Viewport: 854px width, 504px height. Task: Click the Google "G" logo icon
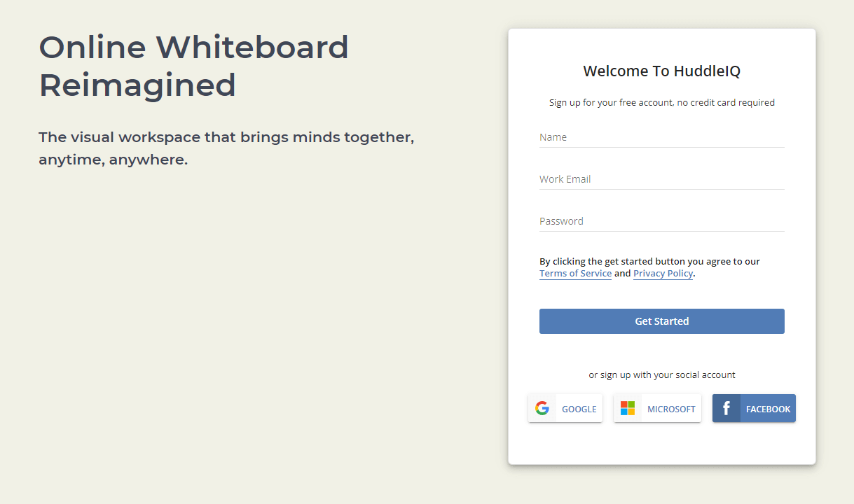click(x=542, y=407)
